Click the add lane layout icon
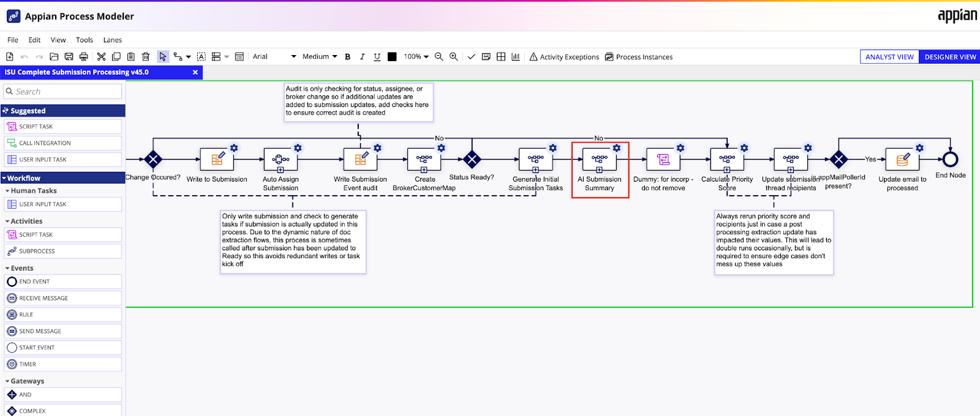This screenshot has width=980, height=416. (216, 57)
